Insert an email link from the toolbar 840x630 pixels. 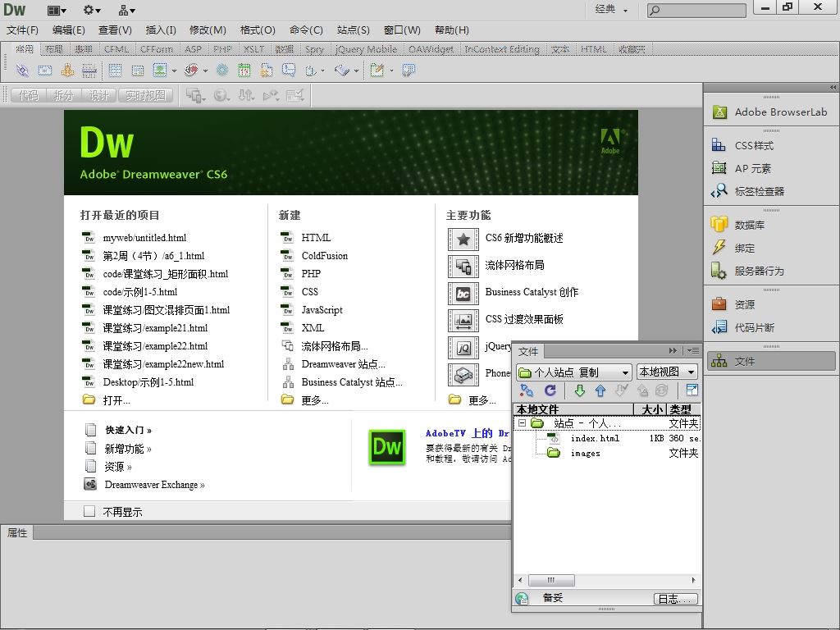45,71
